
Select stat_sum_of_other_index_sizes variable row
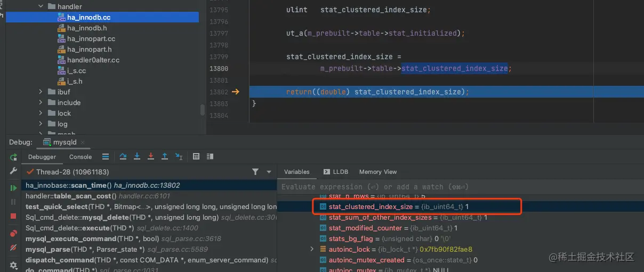click(461, 217)
